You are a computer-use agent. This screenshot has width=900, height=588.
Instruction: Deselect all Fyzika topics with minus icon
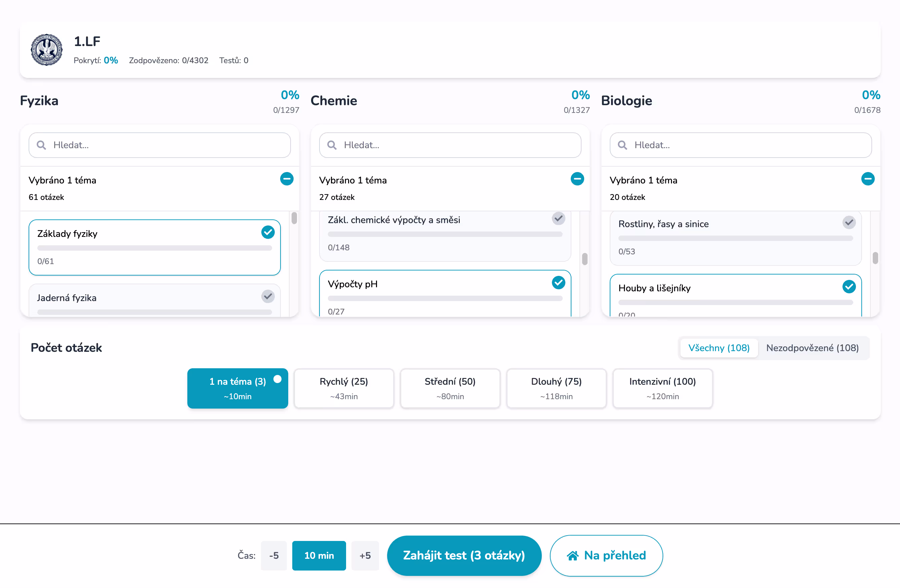[x=287, y=179]
